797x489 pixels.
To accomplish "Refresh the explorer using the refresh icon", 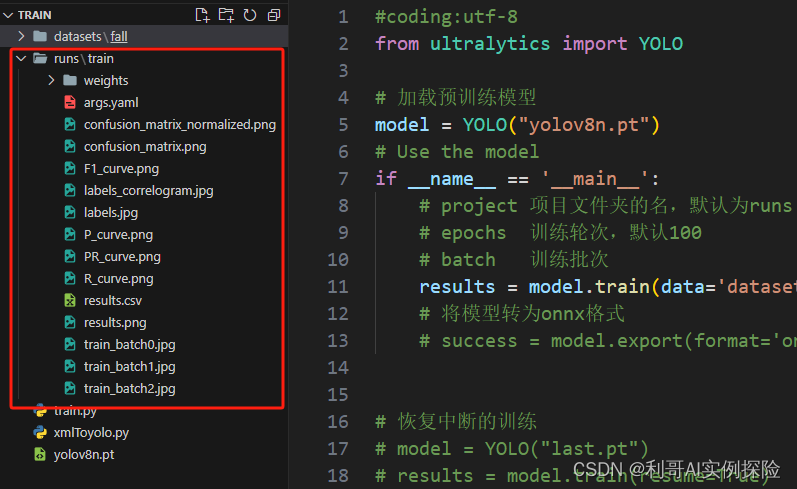I will tap(250, 15).
